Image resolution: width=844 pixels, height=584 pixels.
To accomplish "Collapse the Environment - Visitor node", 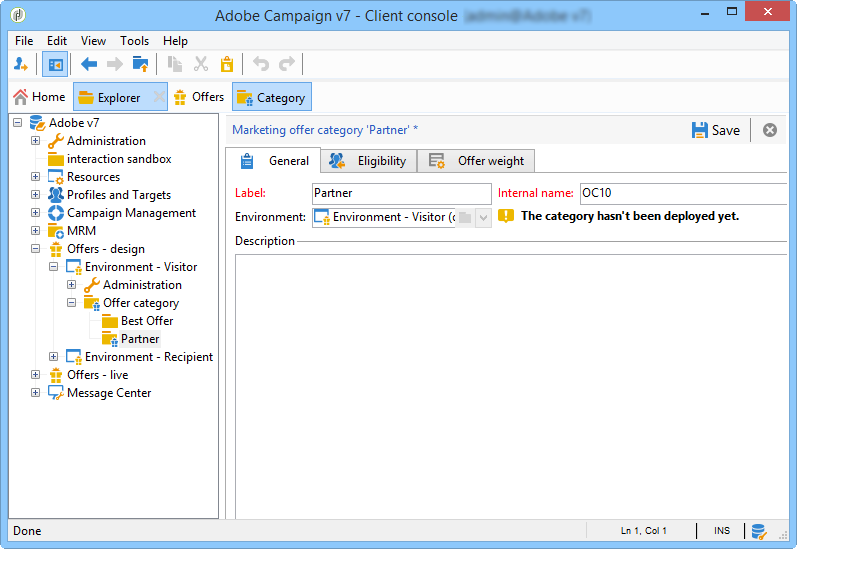I will [53, 266].
